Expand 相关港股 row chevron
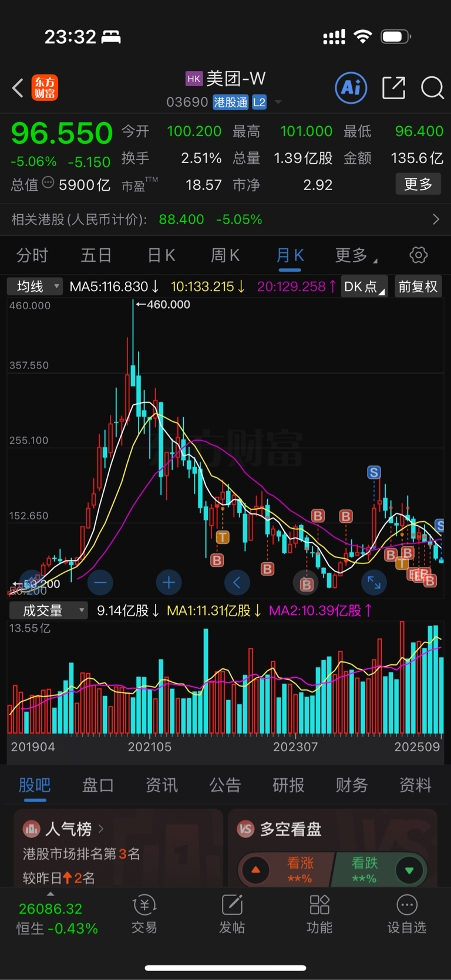Image resolution: width=451 pixels, height=980 pixels. [x=436, y=219]
